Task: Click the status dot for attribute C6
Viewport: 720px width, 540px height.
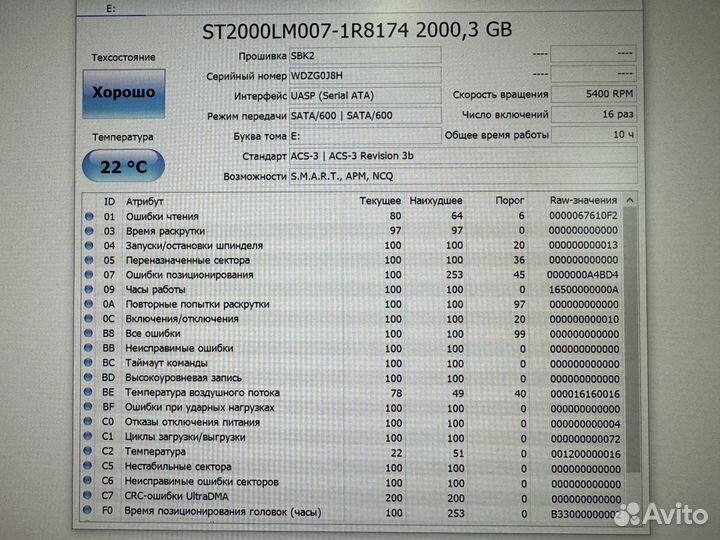Action: click(x=87, y=481)
